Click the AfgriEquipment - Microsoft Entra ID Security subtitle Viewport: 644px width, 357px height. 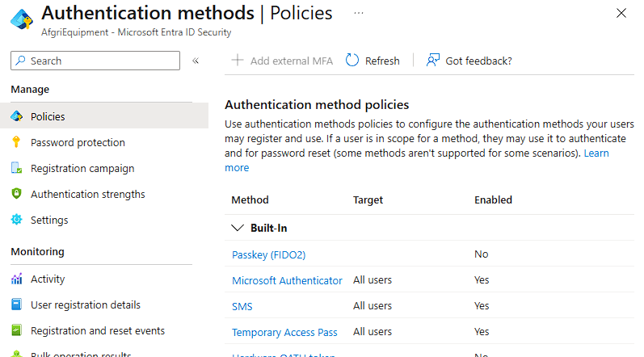[x=136, y=32]
